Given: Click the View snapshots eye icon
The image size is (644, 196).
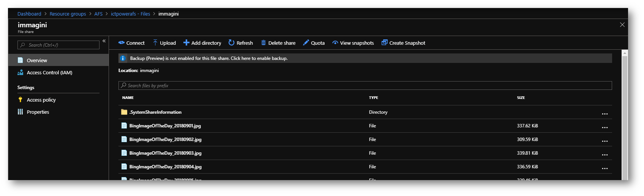Looking at the screenshot, I should pos(335,43).
